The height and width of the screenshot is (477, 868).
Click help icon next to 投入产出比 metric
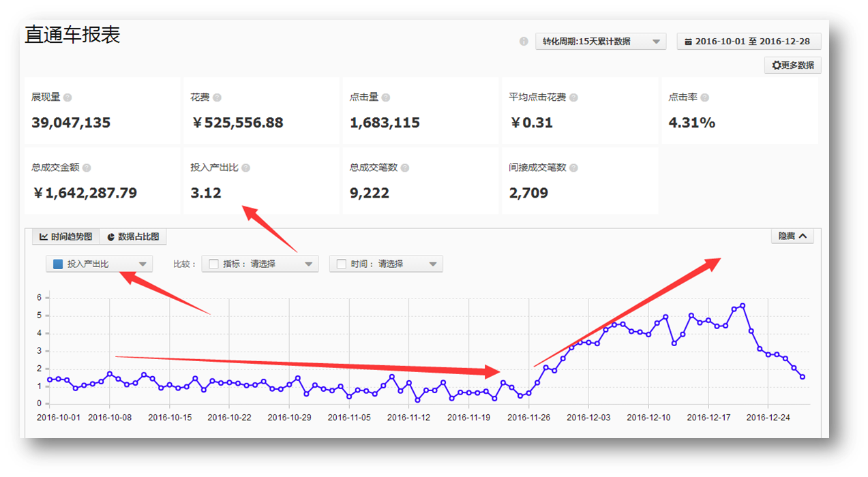coord(245,168)
